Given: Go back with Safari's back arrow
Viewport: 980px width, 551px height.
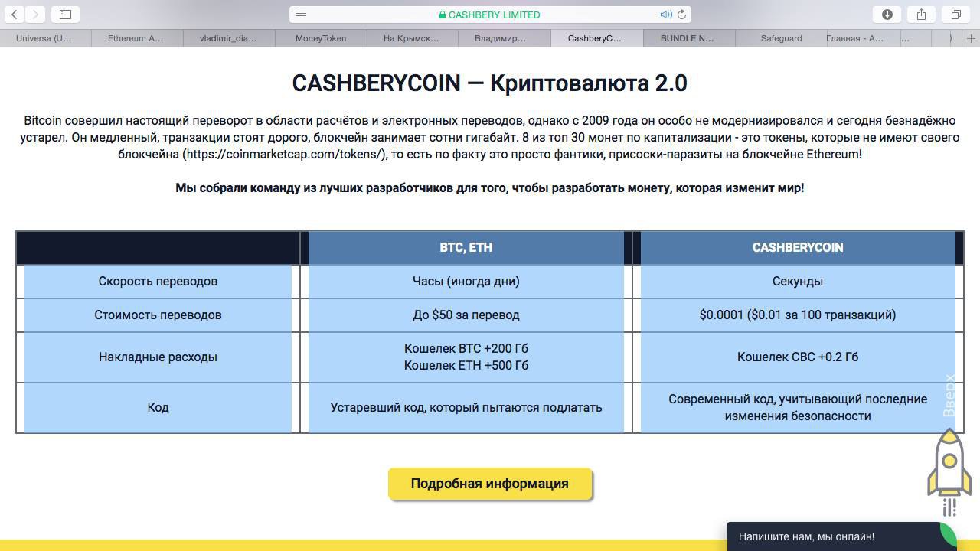Looking at the screenshot, I should [x=15, y=14].
